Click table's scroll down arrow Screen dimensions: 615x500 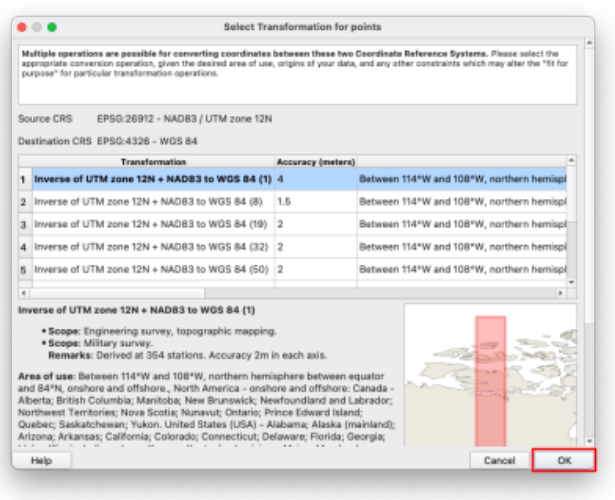point(571,282)
